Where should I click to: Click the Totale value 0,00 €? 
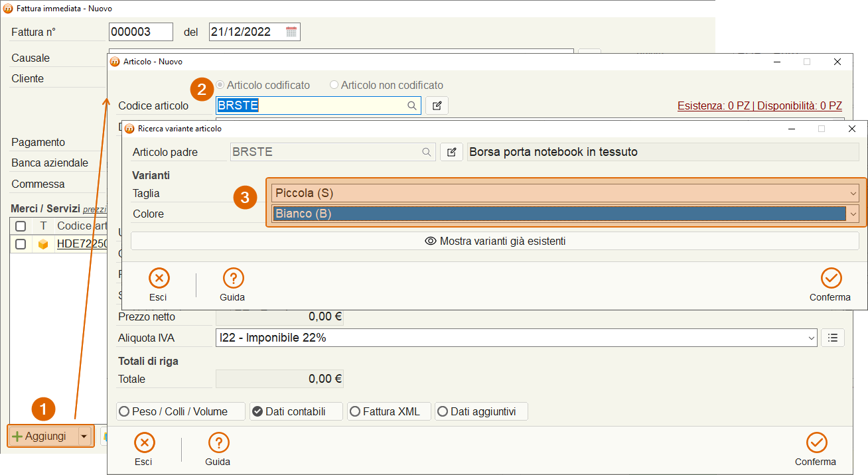click(x=279, y=379)
